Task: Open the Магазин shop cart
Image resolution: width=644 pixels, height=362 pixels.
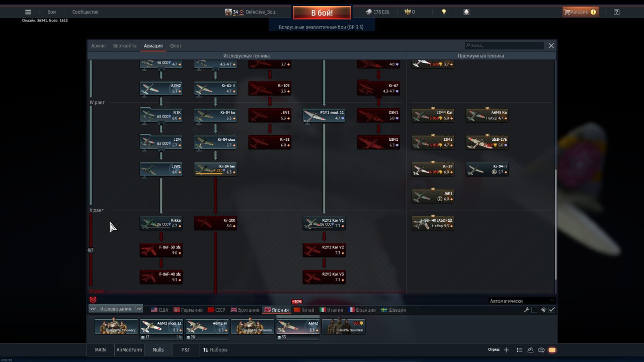Action: pos(580,12)
